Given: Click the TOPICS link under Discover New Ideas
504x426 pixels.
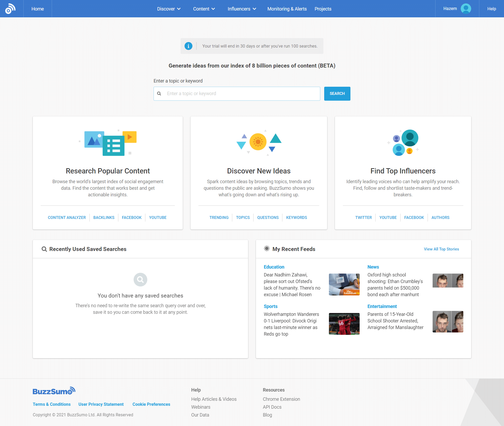Looking at the screenshot, I should (243, 217).
